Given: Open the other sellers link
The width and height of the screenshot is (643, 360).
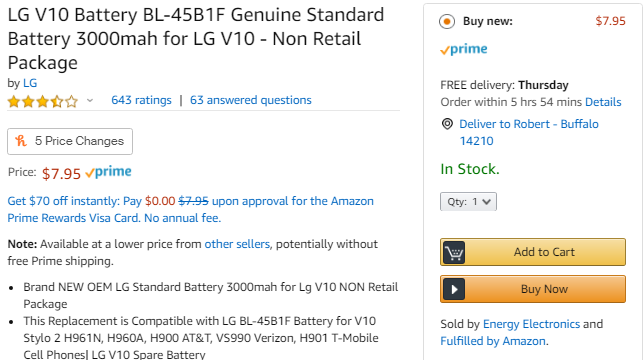Looking at the screenshot, I should 237,244.
